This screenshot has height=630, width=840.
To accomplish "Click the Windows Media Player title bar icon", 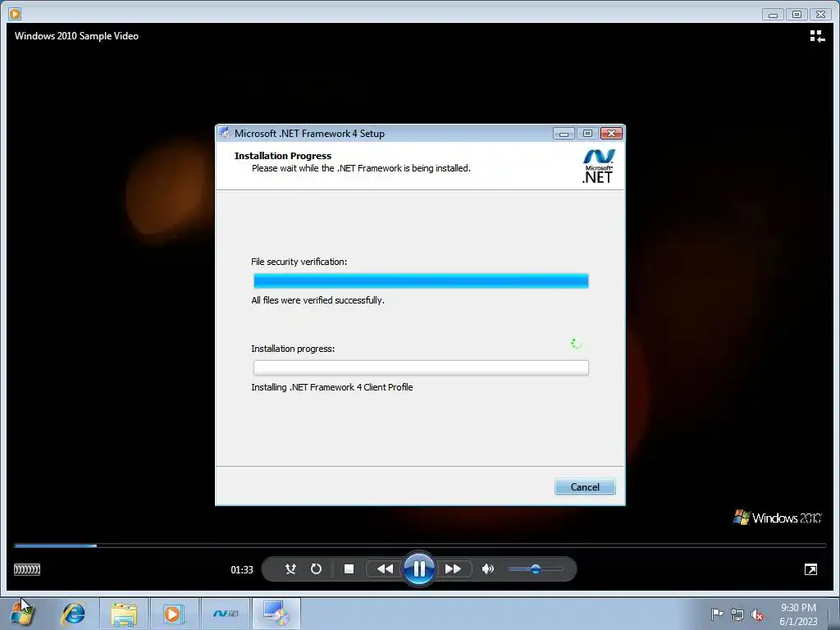I will click(15, 14).
